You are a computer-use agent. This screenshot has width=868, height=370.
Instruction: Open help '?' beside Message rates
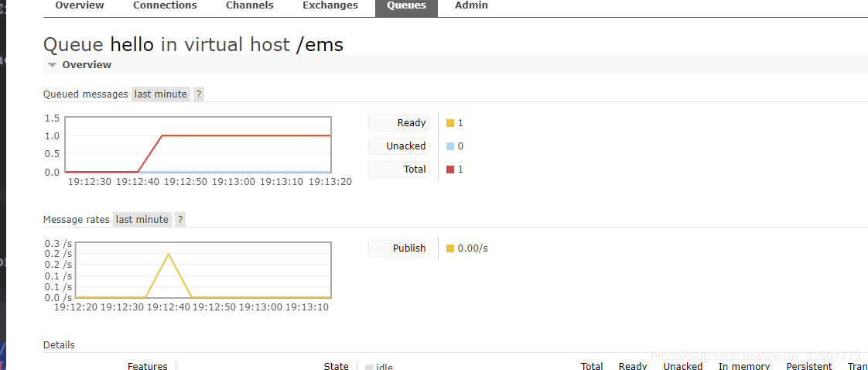[x=180, y=219]
